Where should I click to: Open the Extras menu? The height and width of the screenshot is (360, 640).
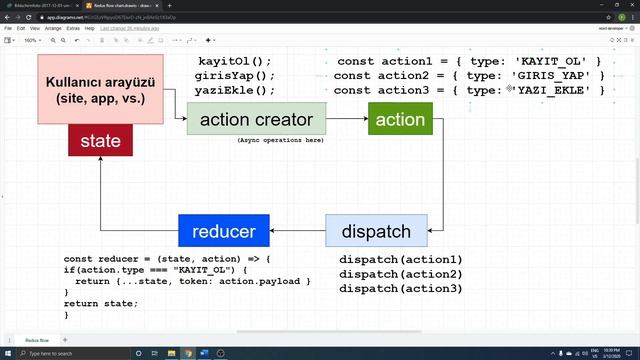73,29
